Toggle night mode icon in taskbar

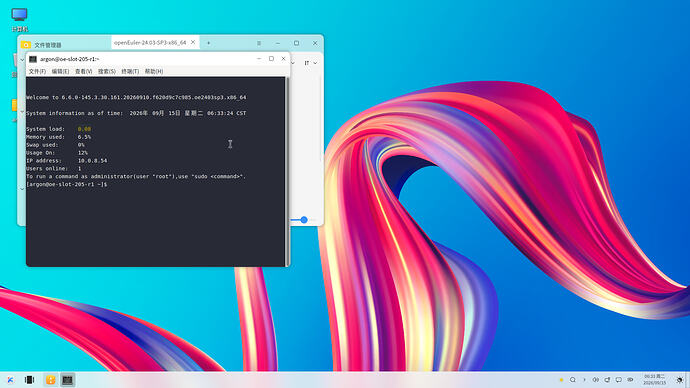pyautogui.click(x=680, y=380)
